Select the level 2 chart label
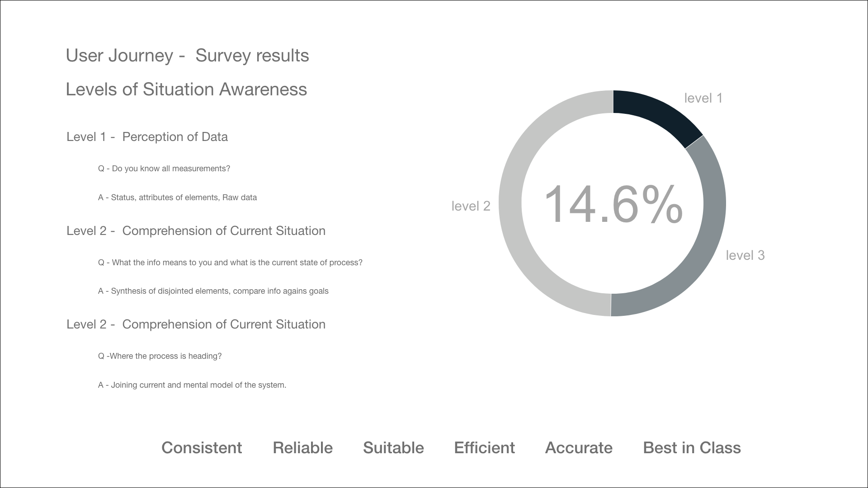Screen dimensions: 868x488 [x=471, y=206]
